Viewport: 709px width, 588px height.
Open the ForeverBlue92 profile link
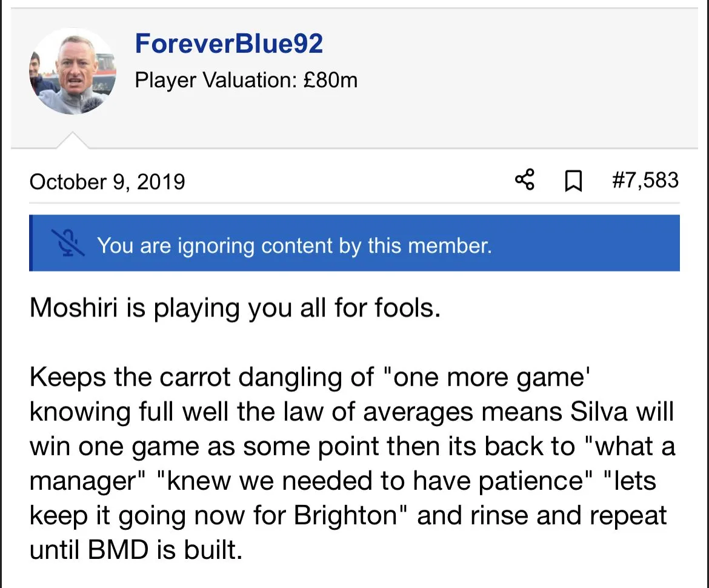229,44
